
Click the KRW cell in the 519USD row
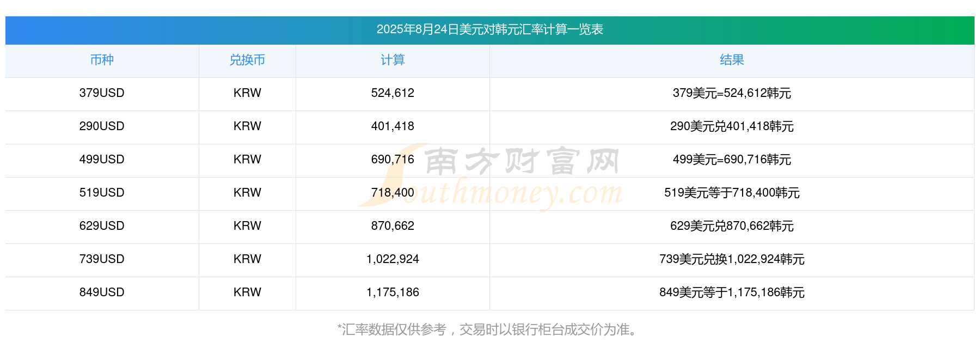[x=247, y=193]
